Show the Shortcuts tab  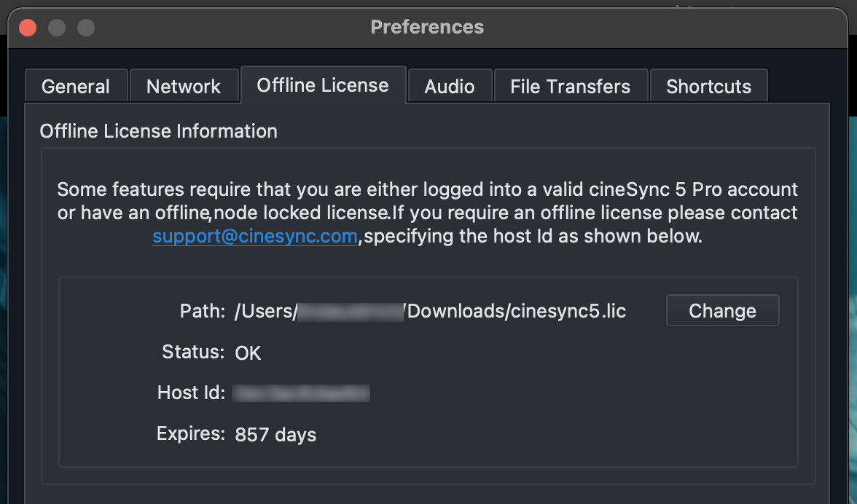tap(709, 86)
